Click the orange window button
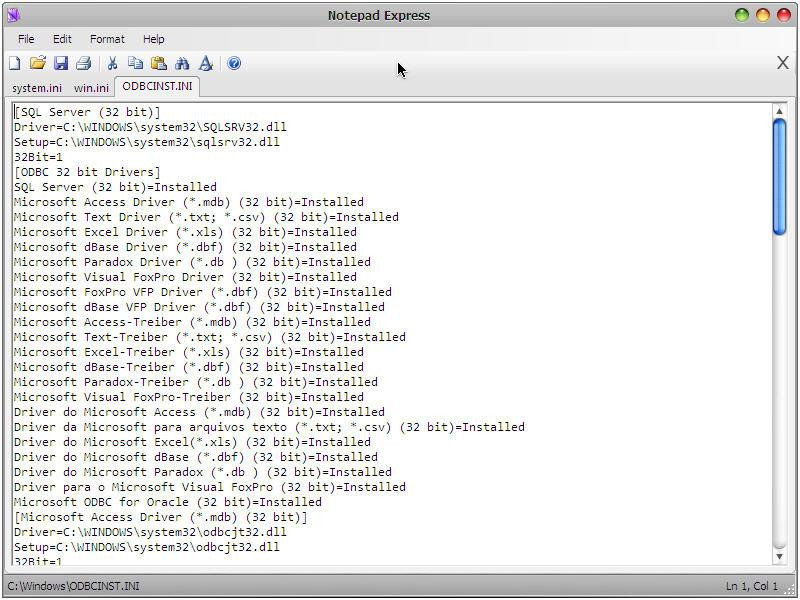This screenshot has width=800, height=600. coord(763,15)
